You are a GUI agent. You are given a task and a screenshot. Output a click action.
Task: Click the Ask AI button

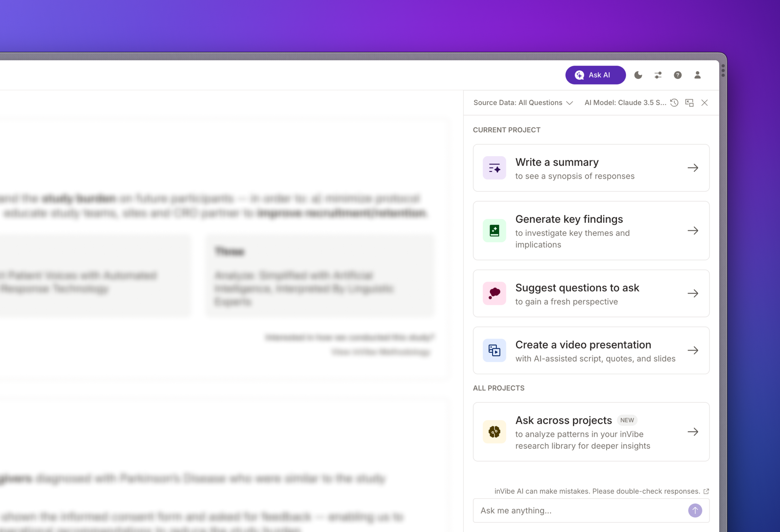[x=595, y=75]
